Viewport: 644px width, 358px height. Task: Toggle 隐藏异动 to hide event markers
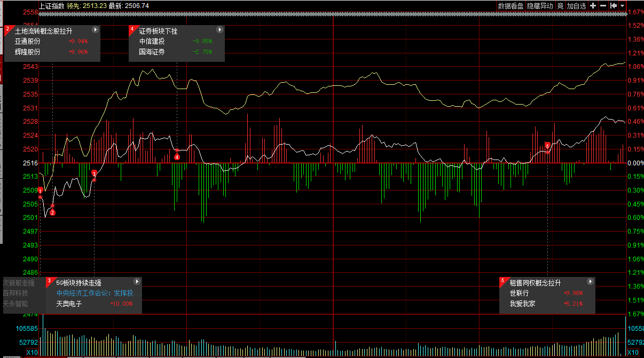[540, 6]
